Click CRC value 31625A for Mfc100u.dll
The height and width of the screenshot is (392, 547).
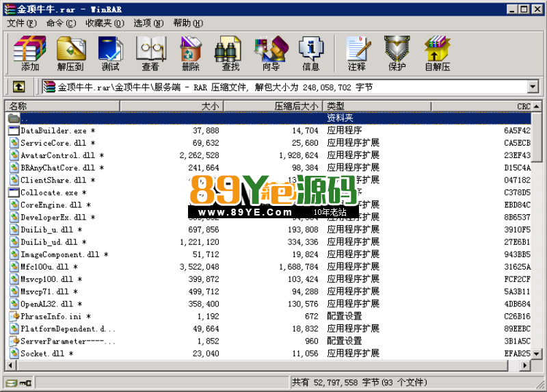point(517,267)
